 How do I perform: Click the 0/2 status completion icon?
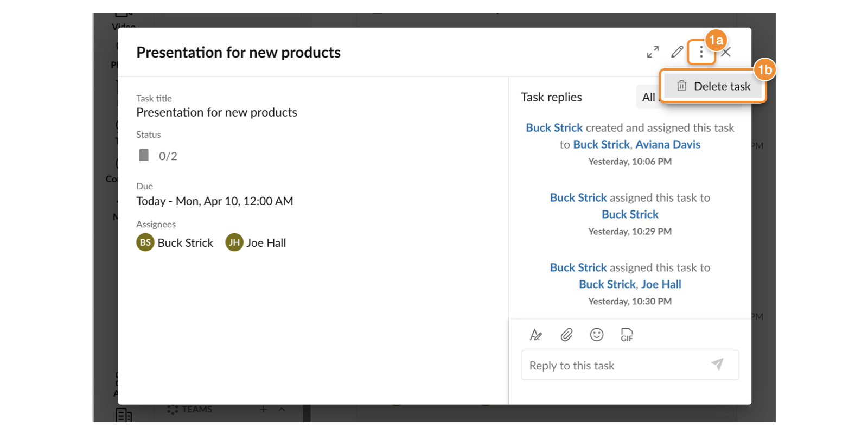click(x=144, y=155)
